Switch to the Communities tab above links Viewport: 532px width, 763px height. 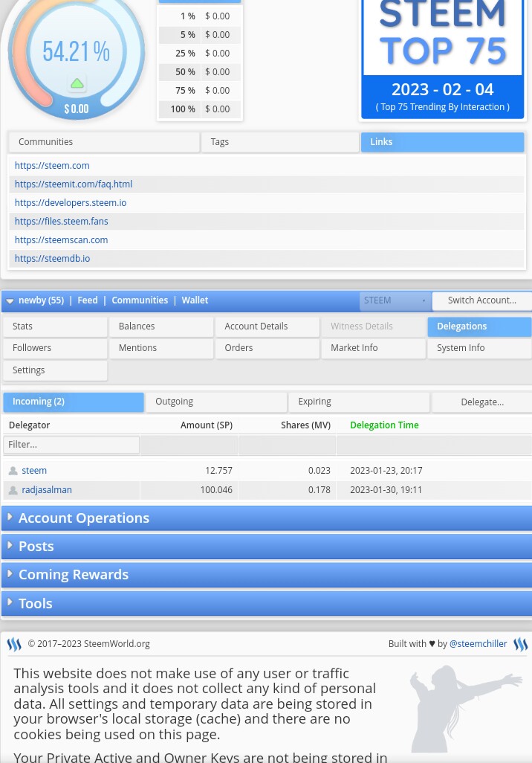pyautogui.click(x=104, y=142)
